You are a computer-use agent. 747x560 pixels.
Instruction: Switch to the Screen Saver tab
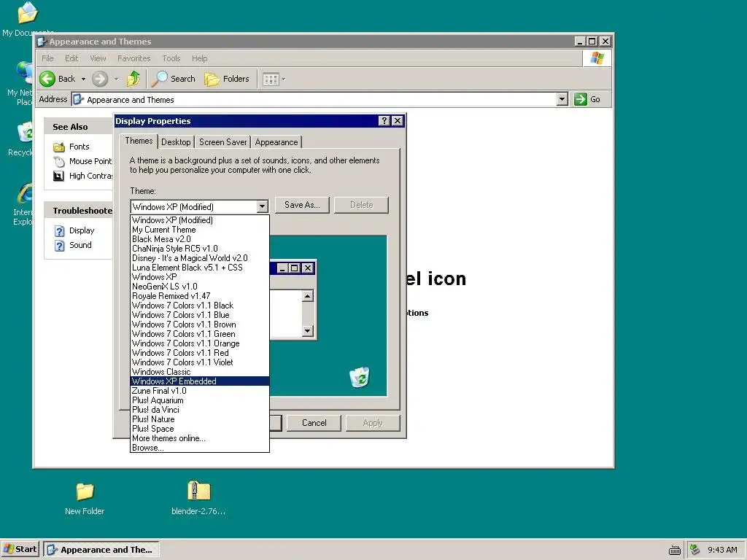(223, 142)
